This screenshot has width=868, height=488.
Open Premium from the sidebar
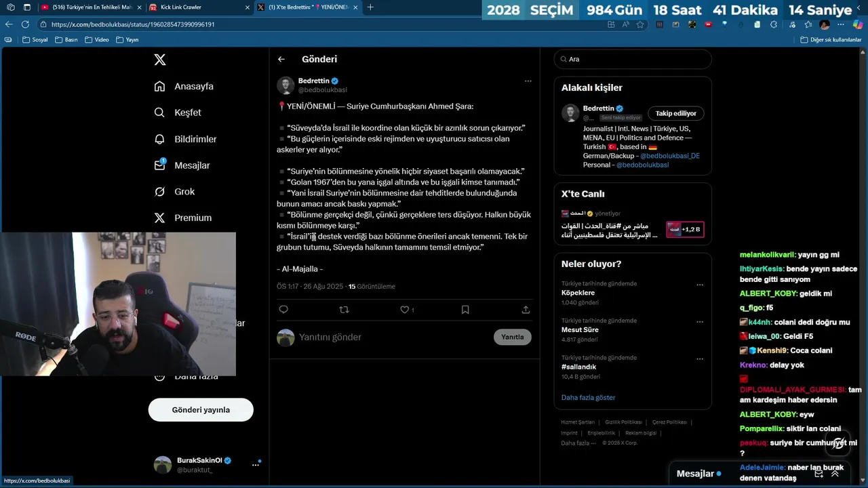pyautogui.click(x=183, y=218)
